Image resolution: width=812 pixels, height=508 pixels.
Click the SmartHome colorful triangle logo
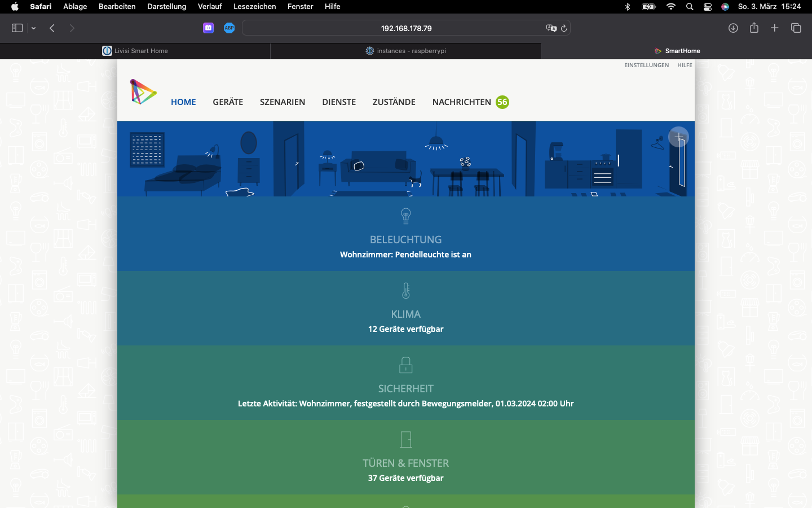tap(143, 92)
